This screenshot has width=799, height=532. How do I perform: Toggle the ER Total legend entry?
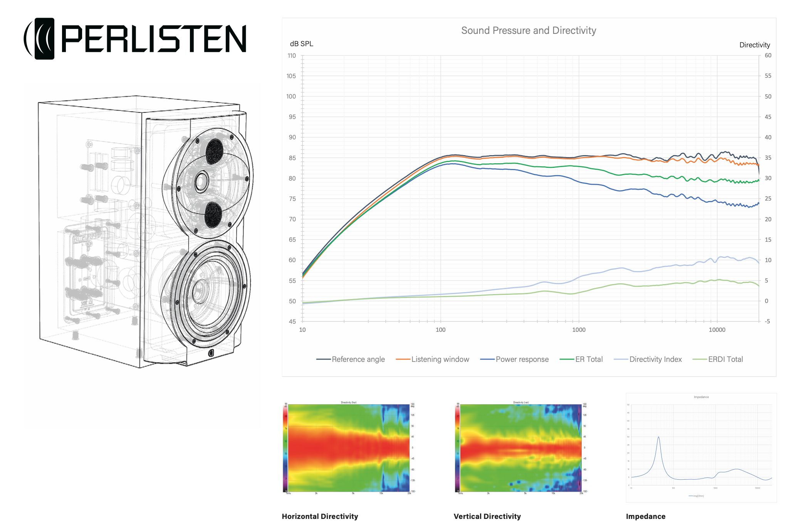tap(589, 359)
